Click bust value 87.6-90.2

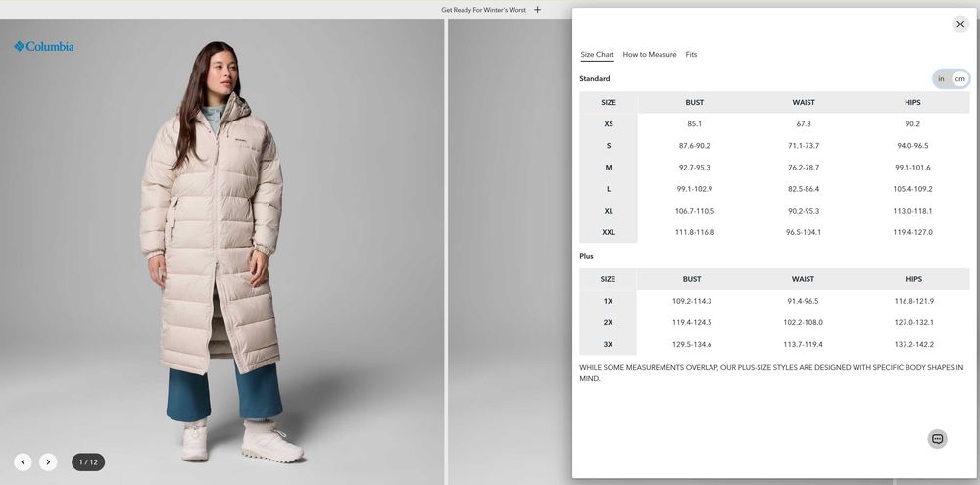coord(695,146)
